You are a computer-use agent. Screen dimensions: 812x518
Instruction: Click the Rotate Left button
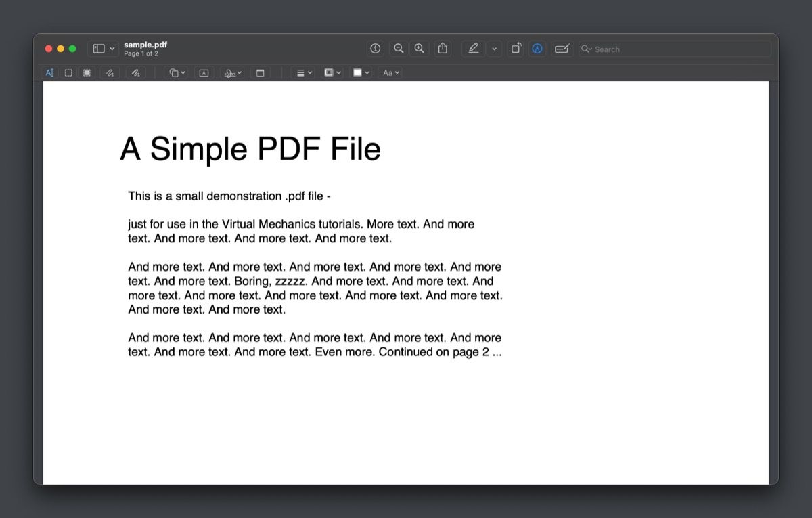point(516,48)
